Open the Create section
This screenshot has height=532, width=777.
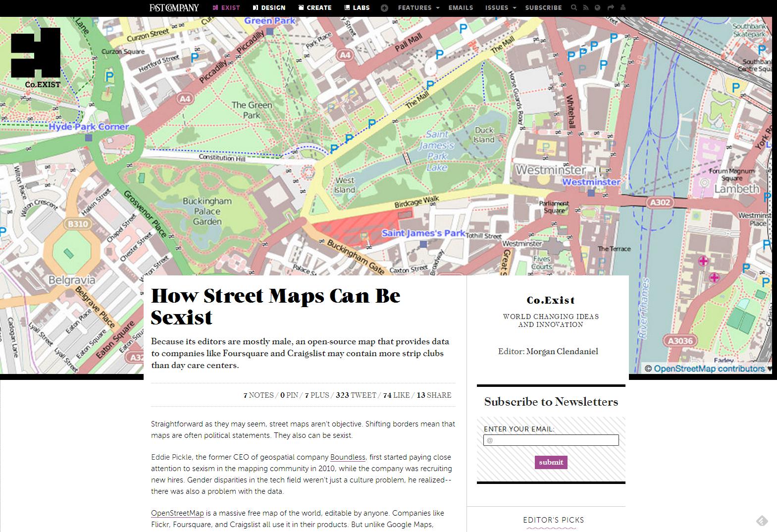[315, 8]
